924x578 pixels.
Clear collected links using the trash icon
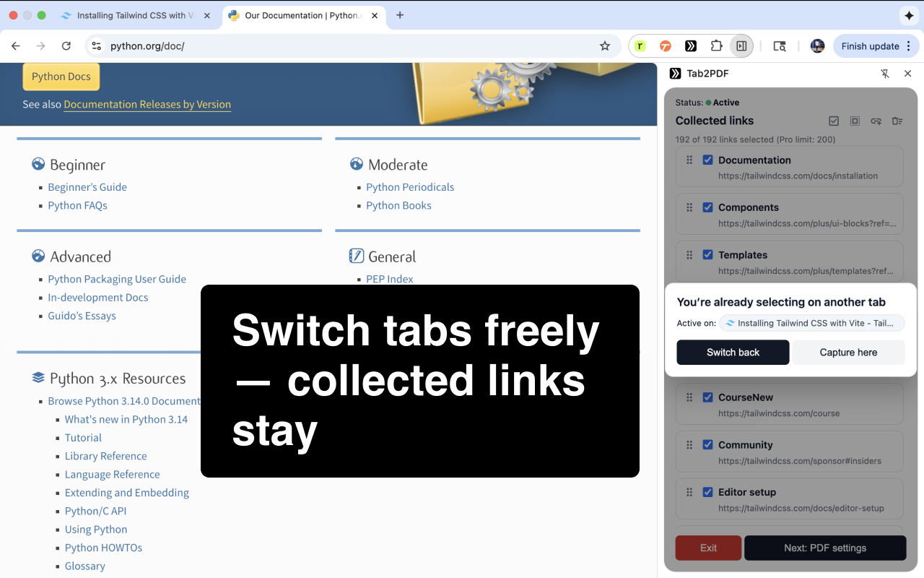pyautogui.click(x=897, y=121)
